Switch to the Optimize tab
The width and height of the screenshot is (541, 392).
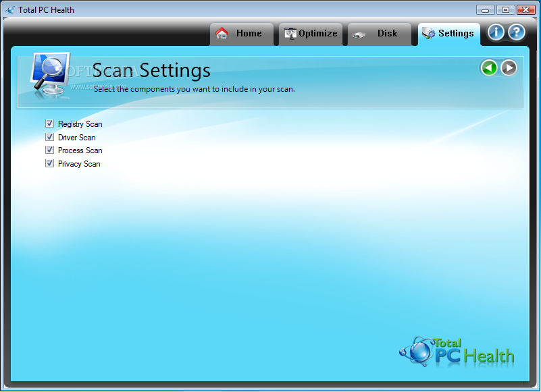(311, 34)
